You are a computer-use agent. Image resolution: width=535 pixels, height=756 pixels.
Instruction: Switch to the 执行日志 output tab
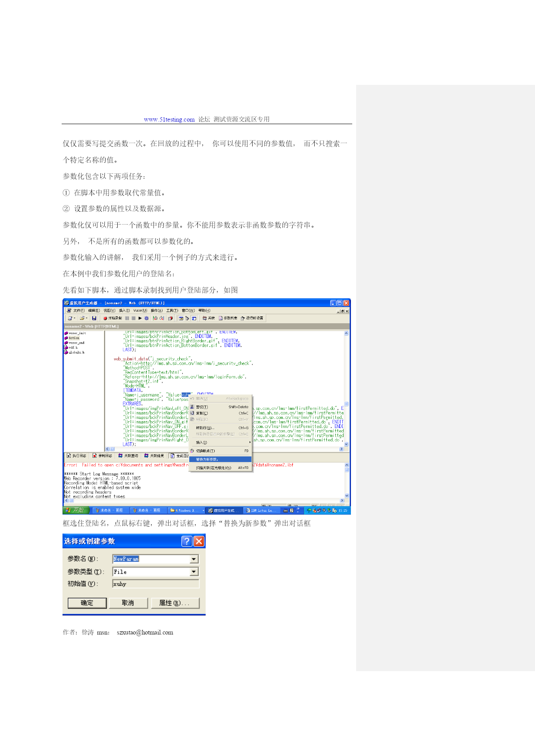76,456
